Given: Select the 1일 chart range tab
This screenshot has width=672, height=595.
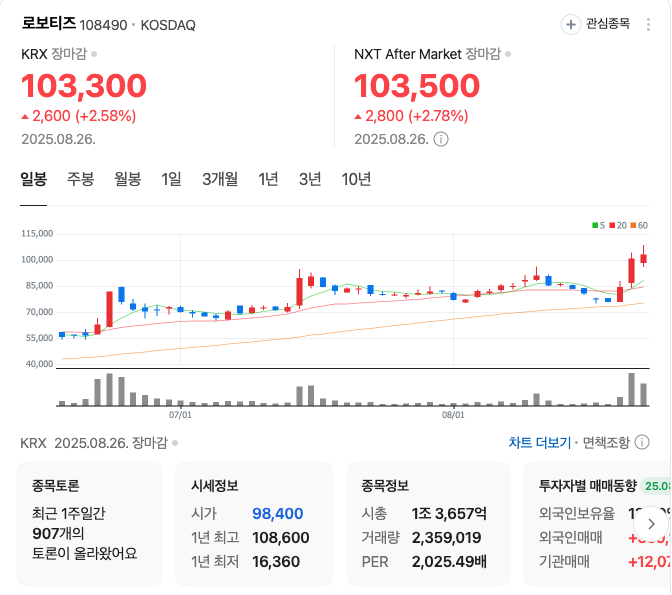Looking at the screenshot, I should click(x=171, y=179).
